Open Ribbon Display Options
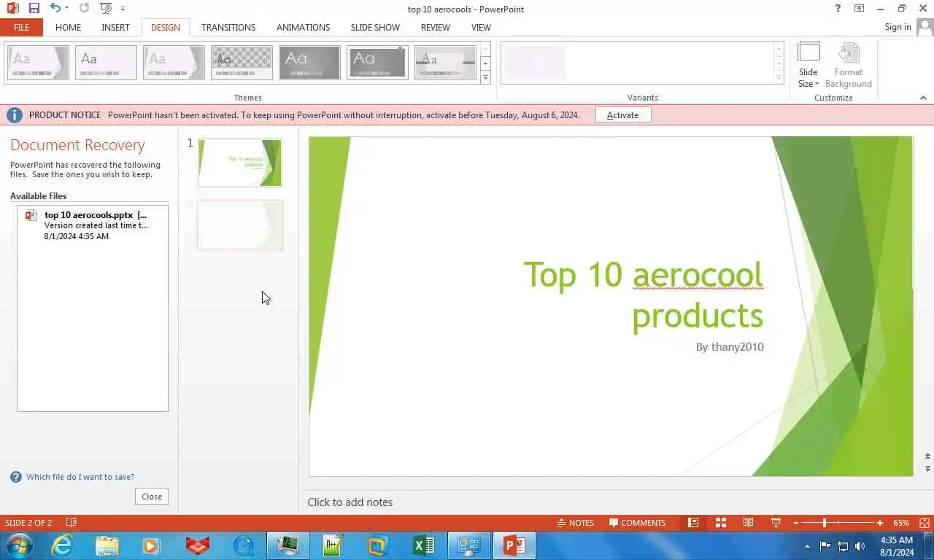Viewport: 934px width, 560px height. [x=859, y=9]
